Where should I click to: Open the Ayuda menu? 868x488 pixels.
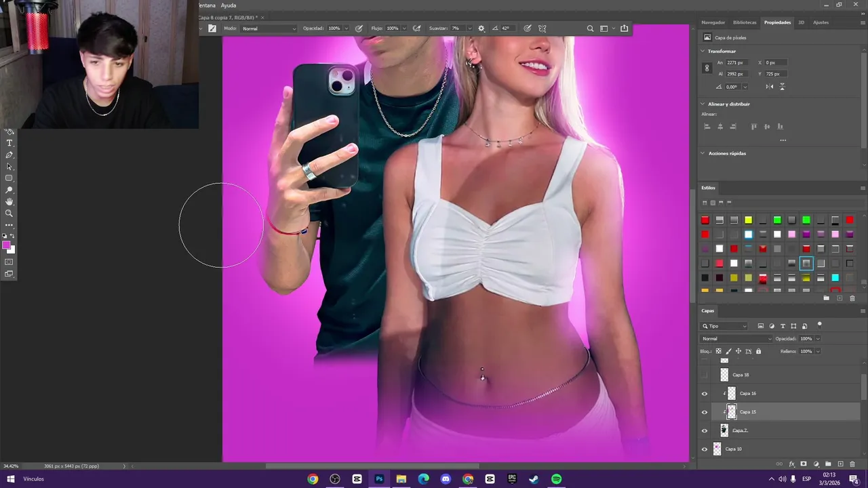coord(229,5)
